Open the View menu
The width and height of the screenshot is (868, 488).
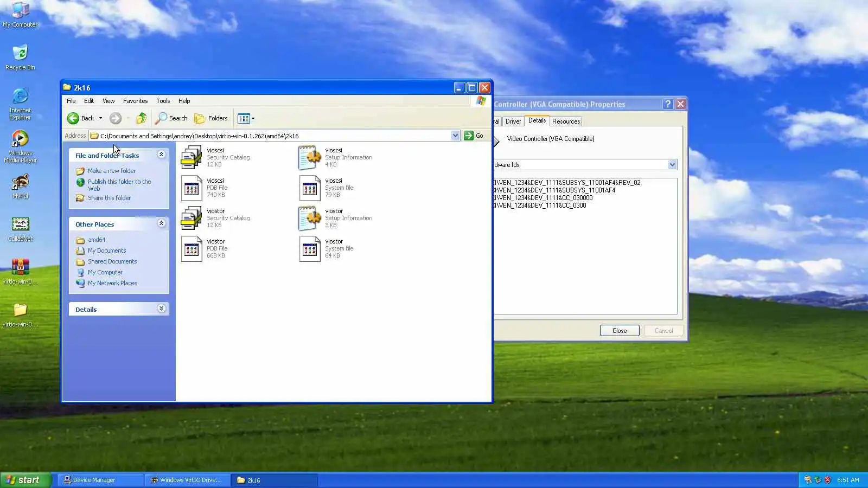point(108,101)
